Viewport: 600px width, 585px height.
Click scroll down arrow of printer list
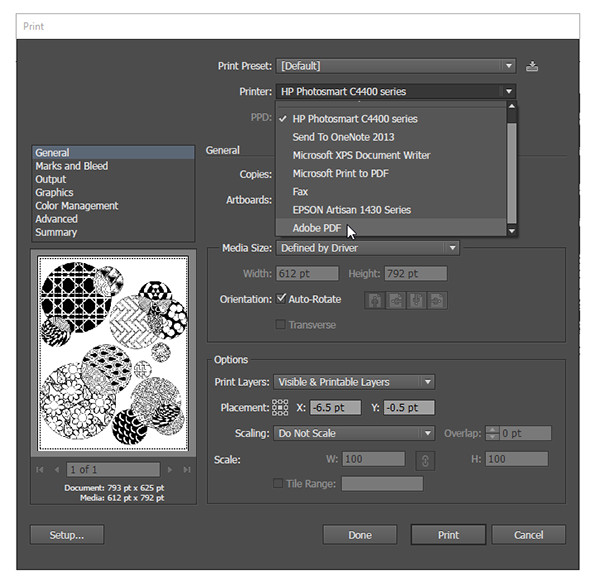point(512,230)
